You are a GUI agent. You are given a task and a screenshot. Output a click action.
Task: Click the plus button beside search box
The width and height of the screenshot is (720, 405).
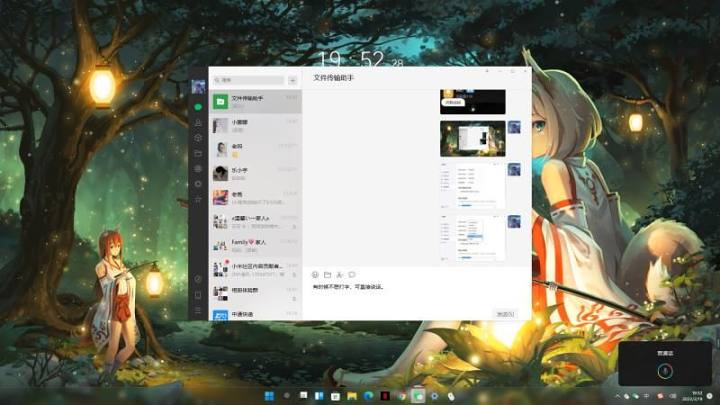(x=292, y=79)
